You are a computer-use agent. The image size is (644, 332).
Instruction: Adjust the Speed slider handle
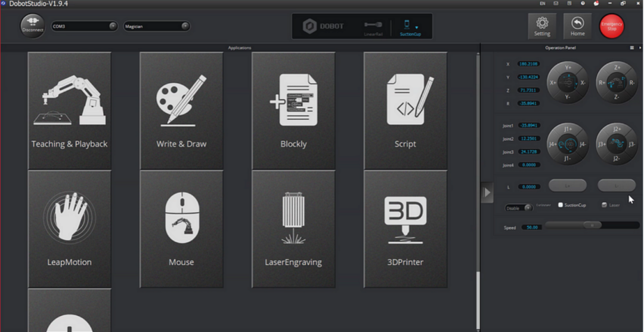[592, 226]
